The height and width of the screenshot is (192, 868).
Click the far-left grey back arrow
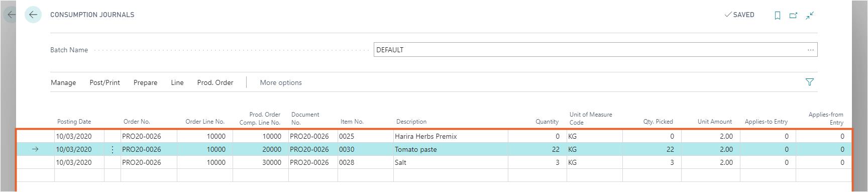click(11, 15)
